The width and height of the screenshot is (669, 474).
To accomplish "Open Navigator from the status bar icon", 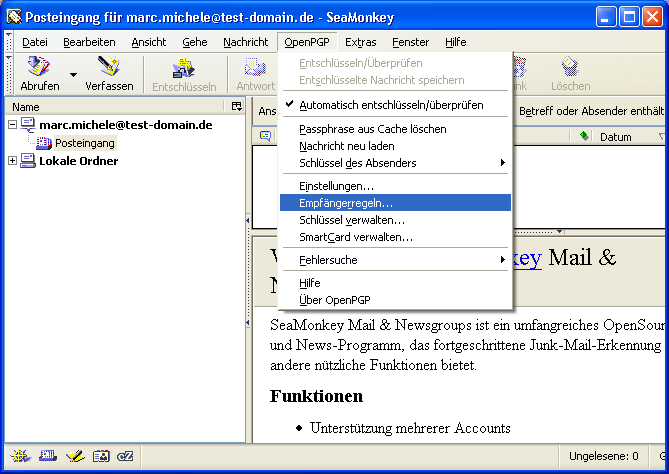I will [20, 457].
